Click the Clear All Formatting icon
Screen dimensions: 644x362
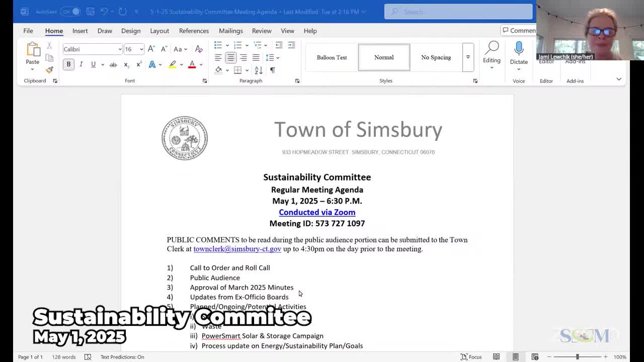coord(199,49)
